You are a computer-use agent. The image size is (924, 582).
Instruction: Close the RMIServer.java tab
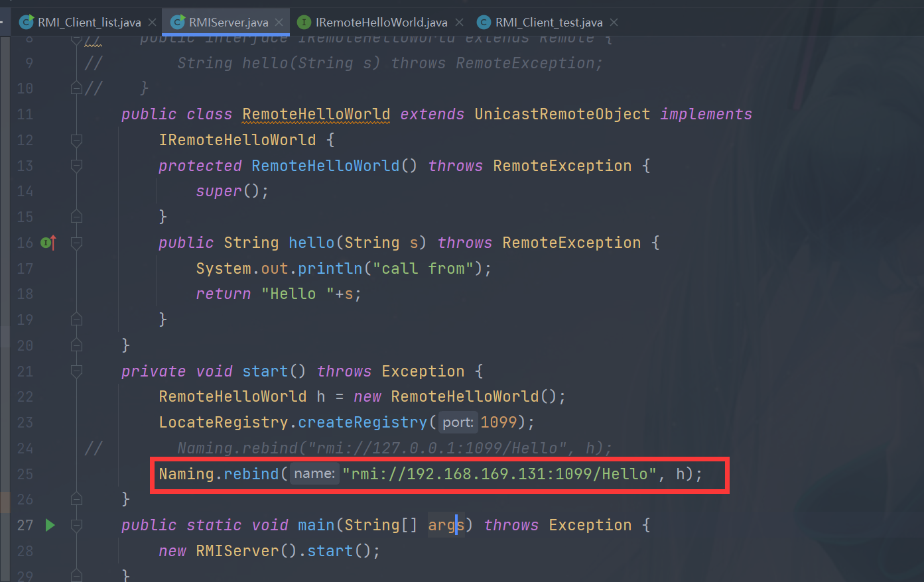point(279,23)
